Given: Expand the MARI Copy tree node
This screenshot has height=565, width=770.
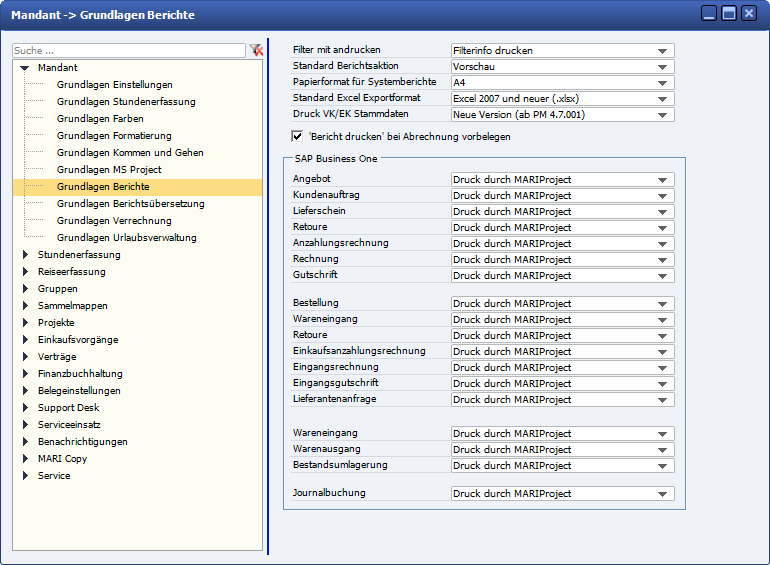Looking at the screenshot, I should point(25,459).
